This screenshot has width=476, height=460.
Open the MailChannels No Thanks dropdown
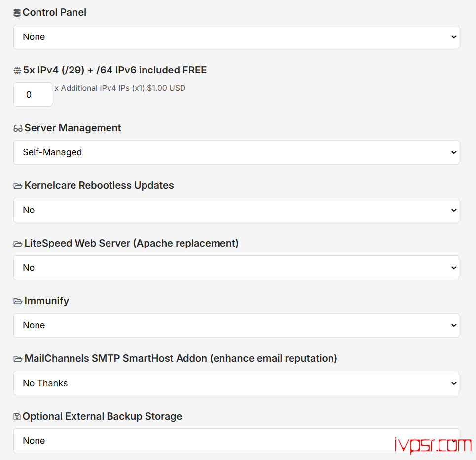236,383
